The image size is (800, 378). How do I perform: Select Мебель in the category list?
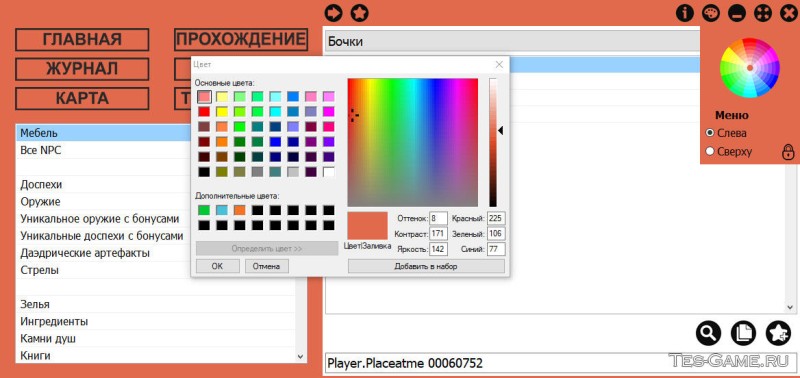pyautogui.click(x=103, y=133)
